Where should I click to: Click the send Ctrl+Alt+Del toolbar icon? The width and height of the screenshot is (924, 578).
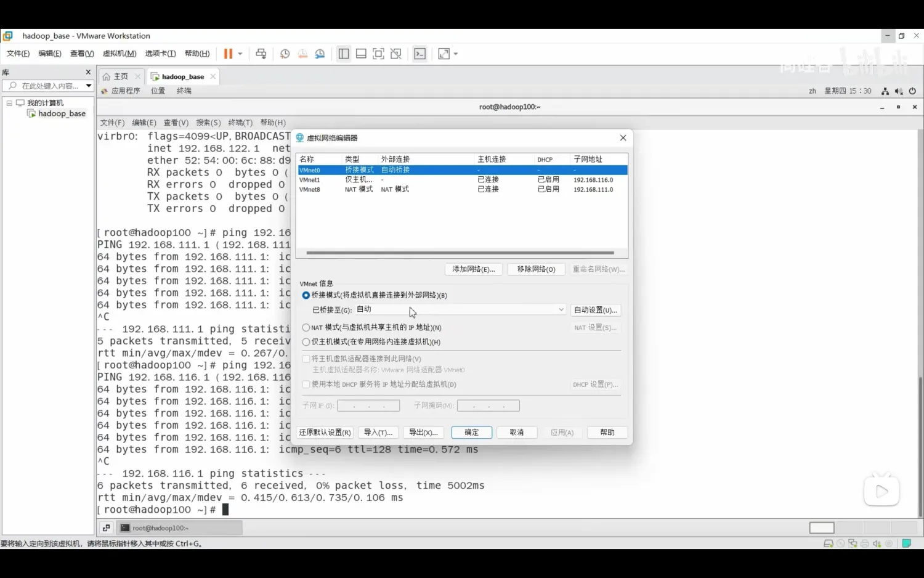tap(261, 54)
